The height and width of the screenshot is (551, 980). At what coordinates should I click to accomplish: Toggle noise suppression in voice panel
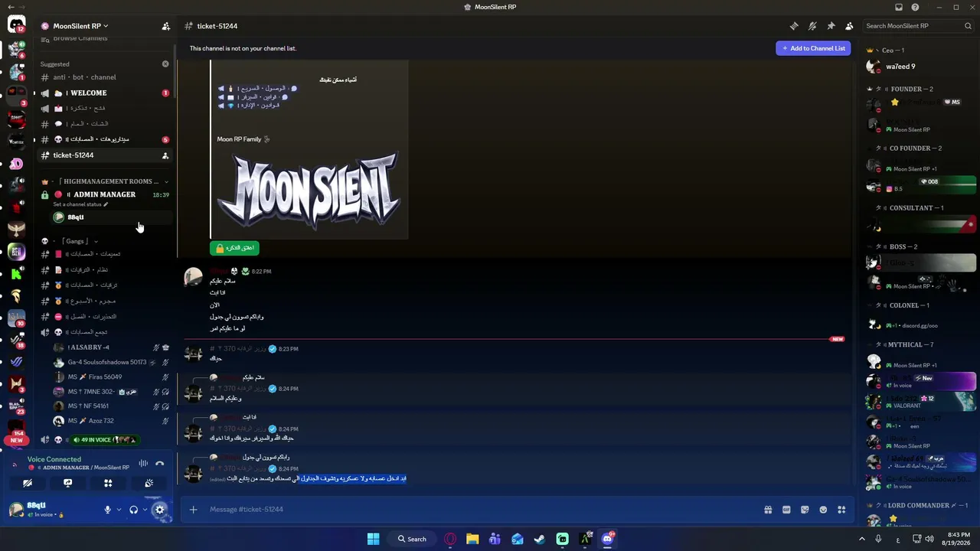[143, 463]
